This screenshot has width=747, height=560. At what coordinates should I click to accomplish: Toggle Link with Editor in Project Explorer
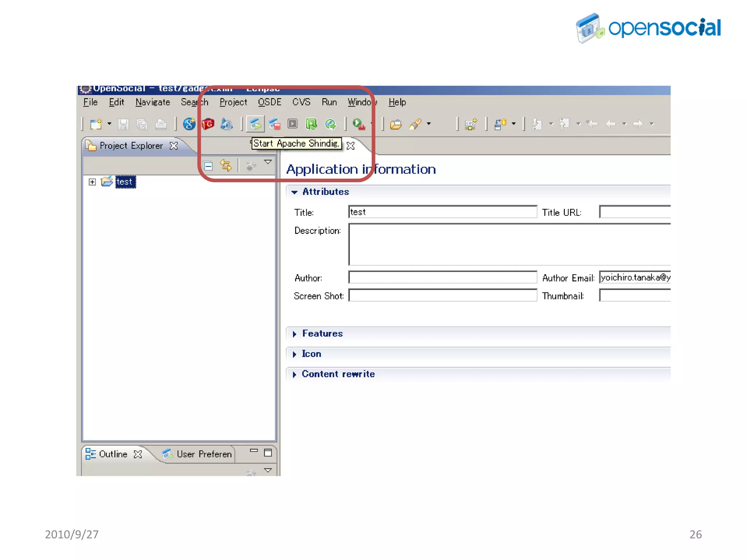pos(226,166)
